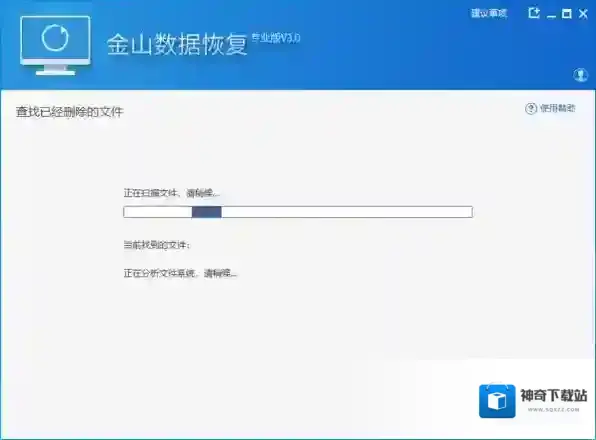Click the empty right portion of progress bar
Viewport: 596px width, 440px height.
[x=347, y=212]
